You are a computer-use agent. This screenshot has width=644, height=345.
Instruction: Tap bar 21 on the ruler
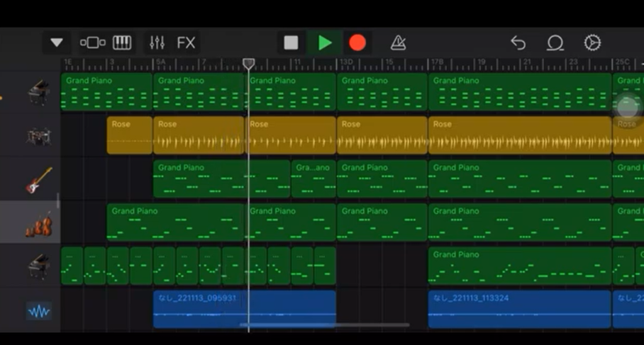(x=527, y=62)
